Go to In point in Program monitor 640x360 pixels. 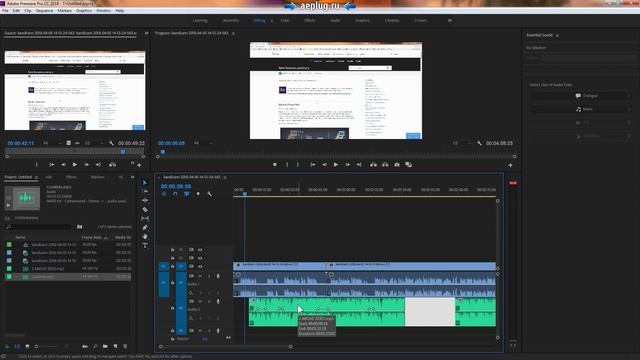(313, 164)
